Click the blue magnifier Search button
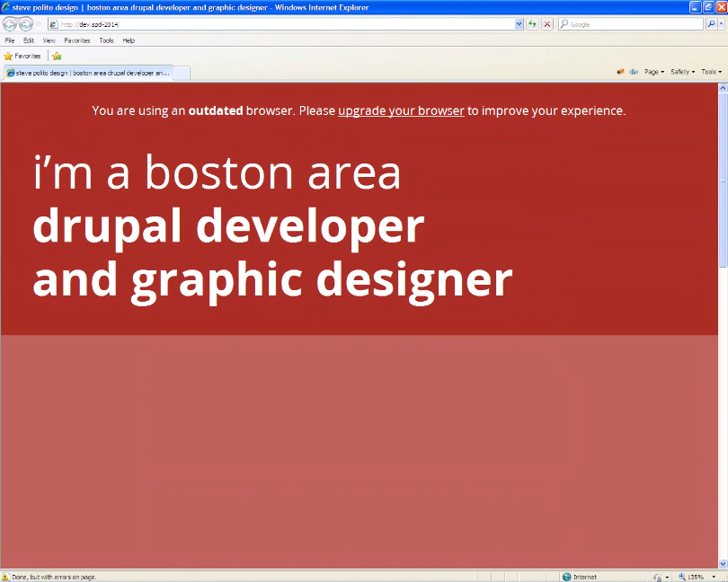This screenshot has height=582, width=728. [711, 24]
